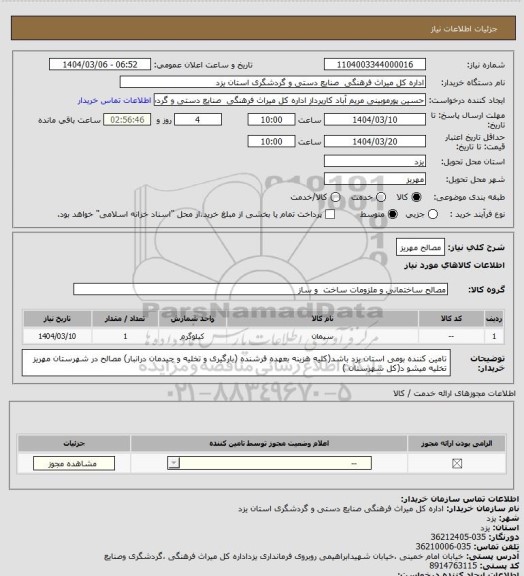
Task: Click the سیمان item name cell
Action: point(322,336)
